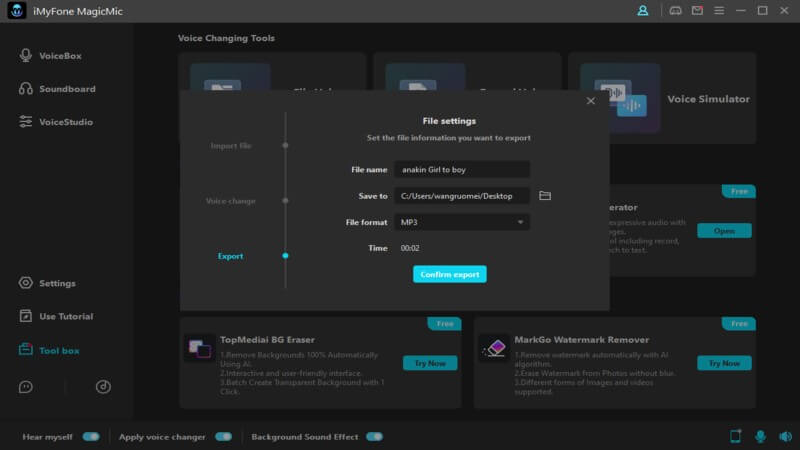Click the microphone icon in status bar
800x450 pixels.
pyautogui.click(x=760, y=436)
